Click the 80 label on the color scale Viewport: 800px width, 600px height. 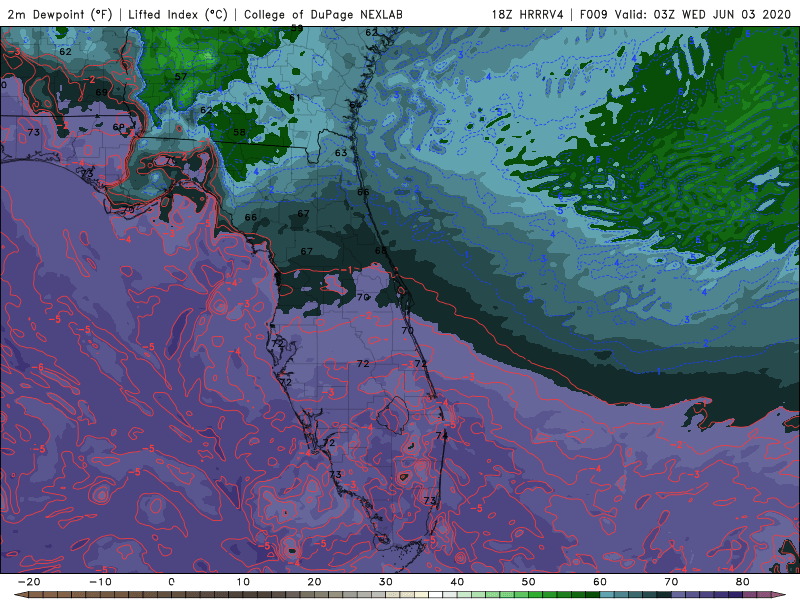point(743,581)
